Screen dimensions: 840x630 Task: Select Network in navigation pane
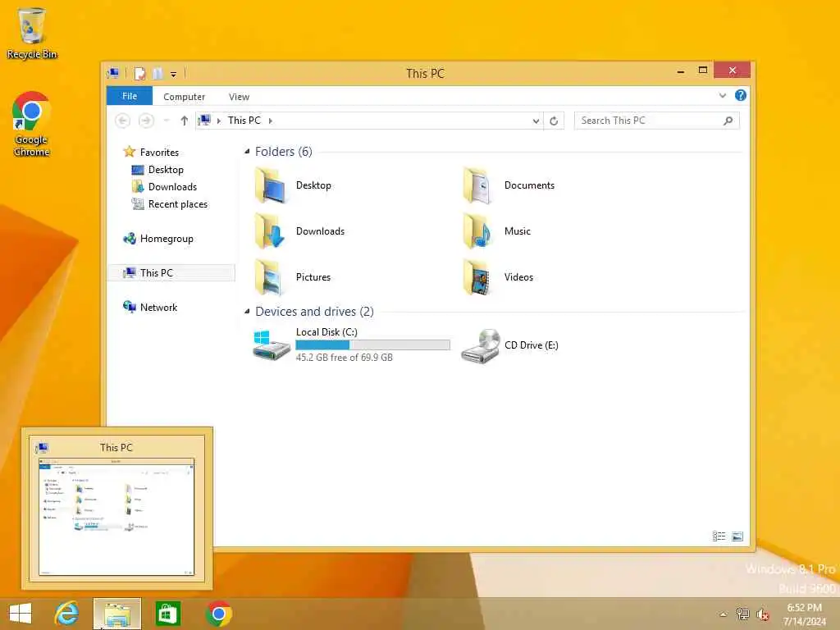click(151, 308)
